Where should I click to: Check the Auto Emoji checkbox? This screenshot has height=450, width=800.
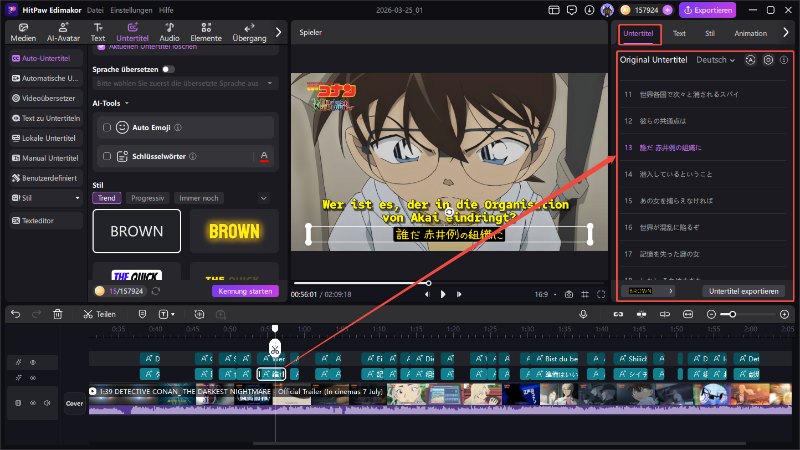click(x=108, y=128)
